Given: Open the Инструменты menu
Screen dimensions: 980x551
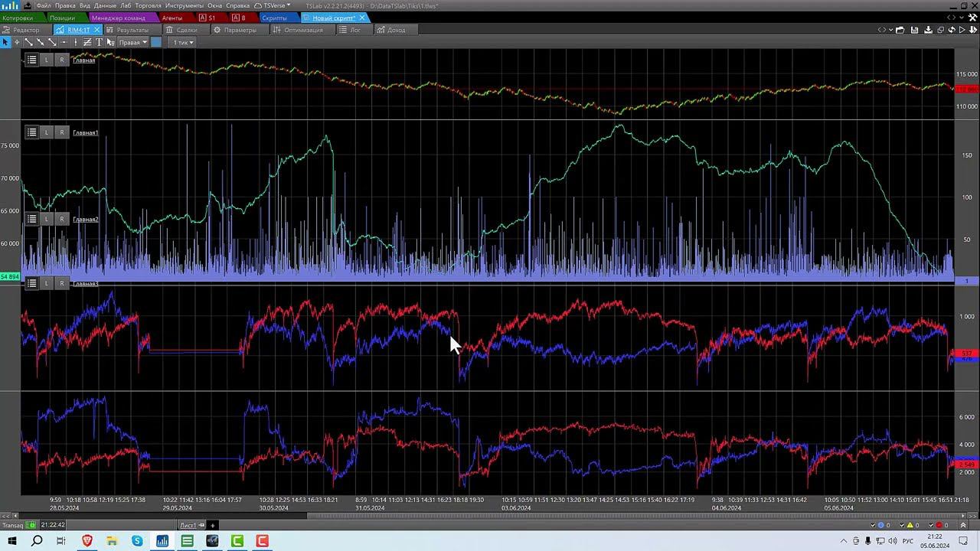Looking at the screenshot, I should click(185, 5).
